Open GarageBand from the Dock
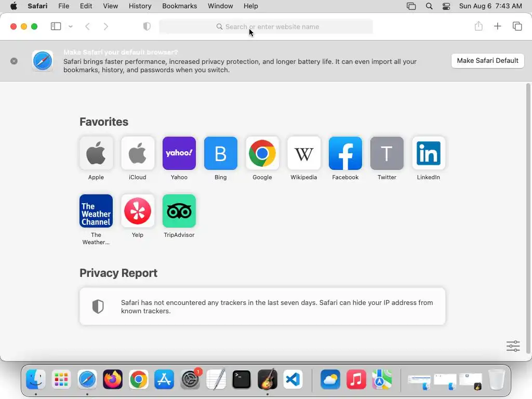The width and height of the screenshot is (532, 399). tap(268, 379)
